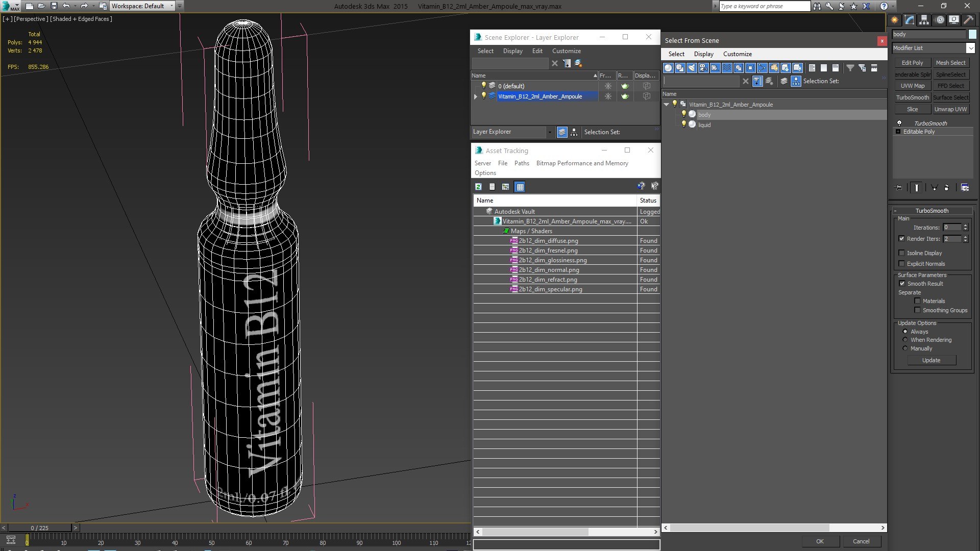
Task: Click OK in Select From Scene dialog
Action: click(x=820, y=541)
